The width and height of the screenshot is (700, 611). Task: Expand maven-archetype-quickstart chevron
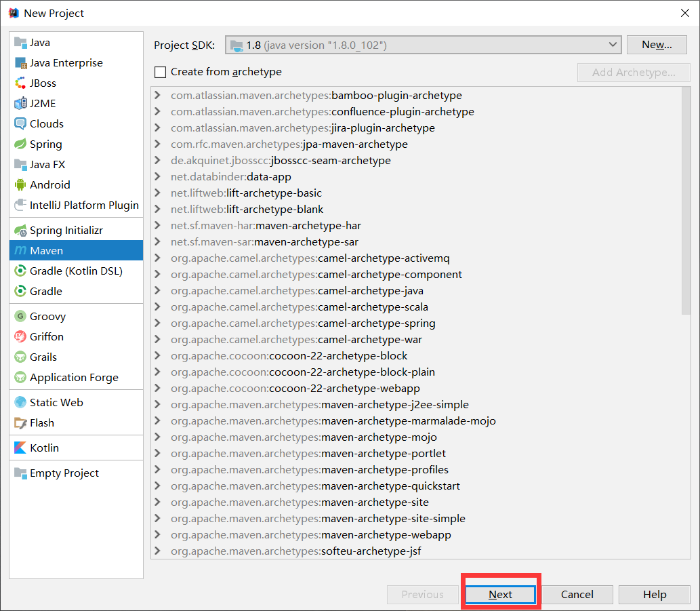tap(157, 486)
